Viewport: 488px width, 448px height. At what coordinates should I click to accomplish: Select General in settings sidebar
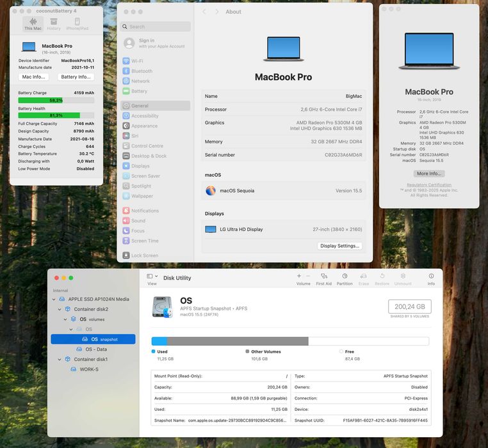click(x=155, y=106)
